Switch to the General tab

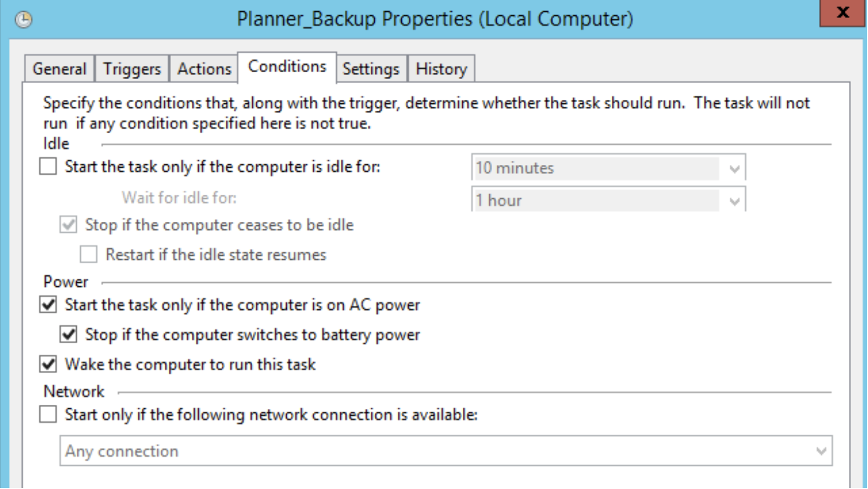pos(59,69)
